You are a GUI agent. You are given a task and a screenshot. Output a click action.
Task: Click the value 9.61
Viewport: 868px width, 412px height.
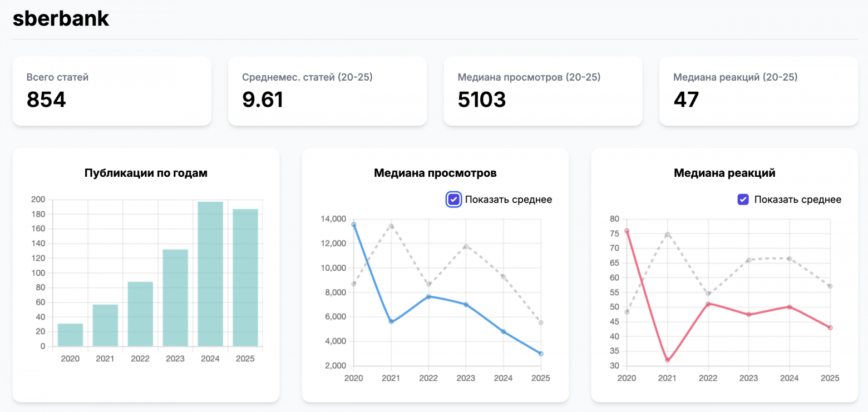pos(263,100)
